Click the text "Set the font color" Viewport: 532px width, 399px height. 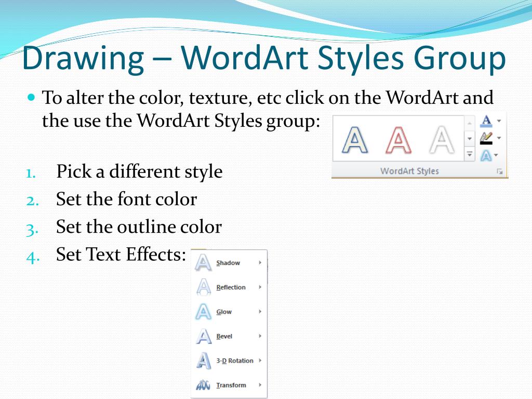[x=126, y=199]
